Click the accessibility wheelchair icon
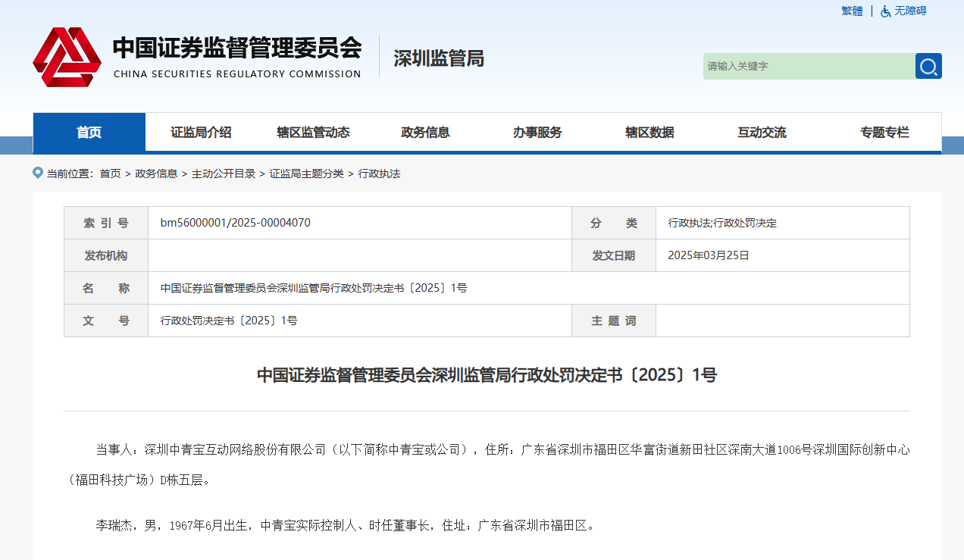This screenshot has width=964, height=560. point(885,11)
